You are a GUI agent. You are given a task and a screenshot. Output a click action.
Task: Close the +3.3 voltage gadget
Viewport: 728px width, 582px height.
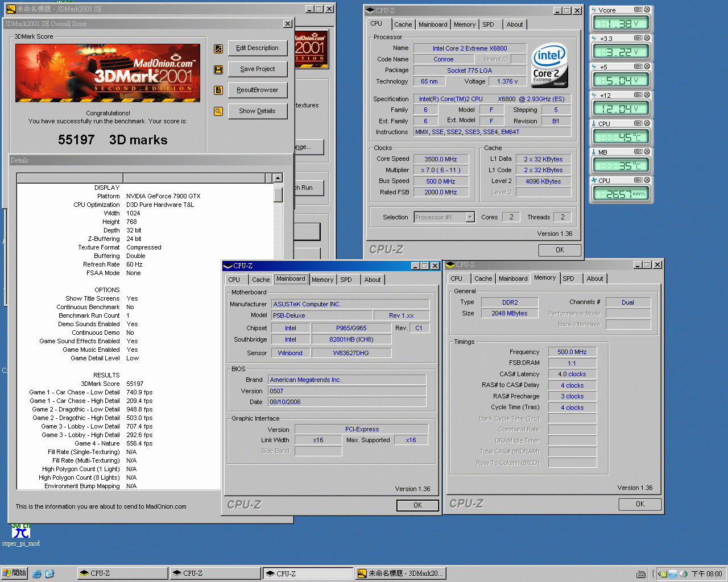point(647,38)
